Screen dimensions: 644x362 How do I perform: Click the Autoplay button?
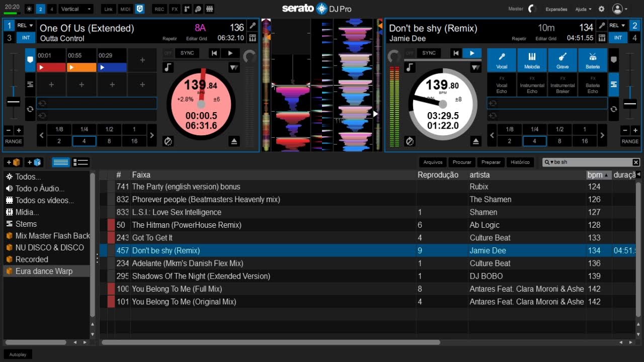(x=18, y=354)
